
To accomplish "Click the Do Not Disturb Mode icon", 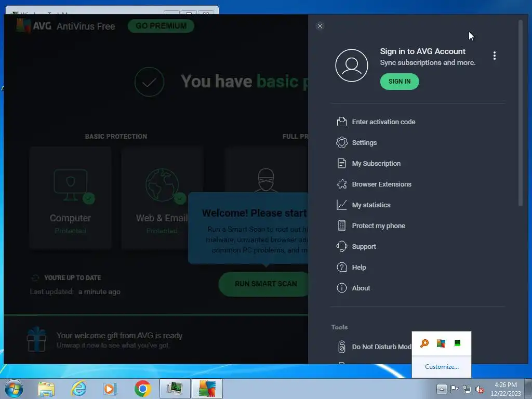I will [342, 347].
